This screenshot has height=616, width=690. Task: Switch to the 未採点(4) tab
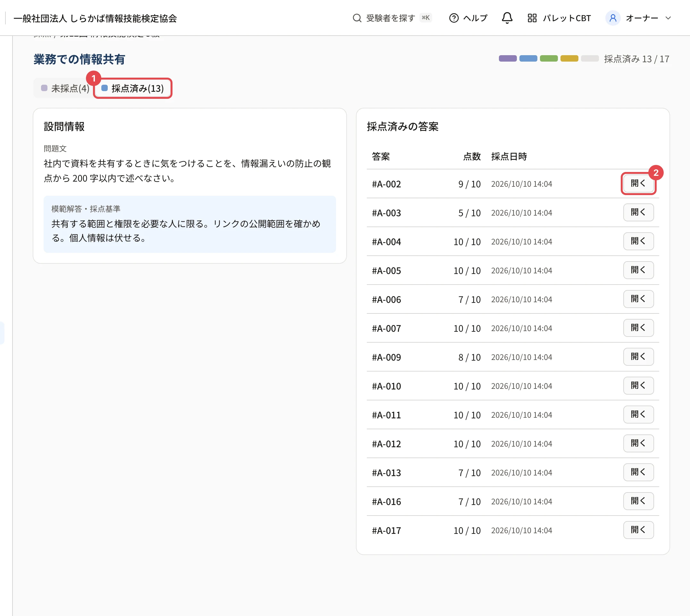tap(65, 88)
